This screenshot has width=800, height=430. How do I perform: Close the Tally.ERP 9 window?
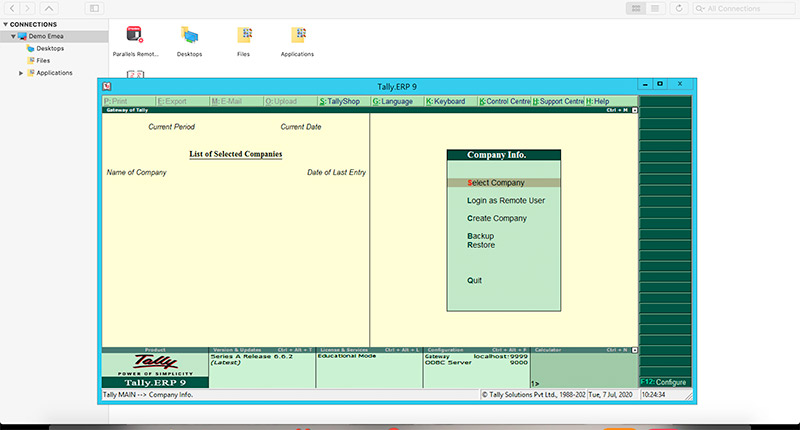680,84
